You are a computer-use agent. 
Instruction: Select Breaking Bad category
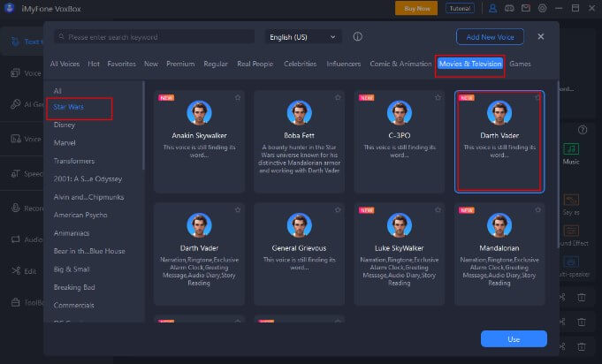(x=74, y=287)
